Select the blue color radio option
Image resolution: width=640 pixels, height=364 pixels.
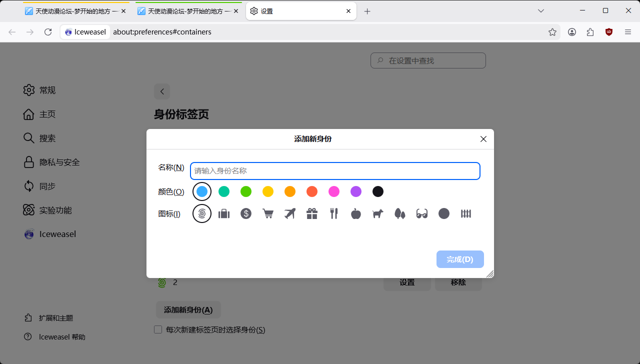coord(202,191)
